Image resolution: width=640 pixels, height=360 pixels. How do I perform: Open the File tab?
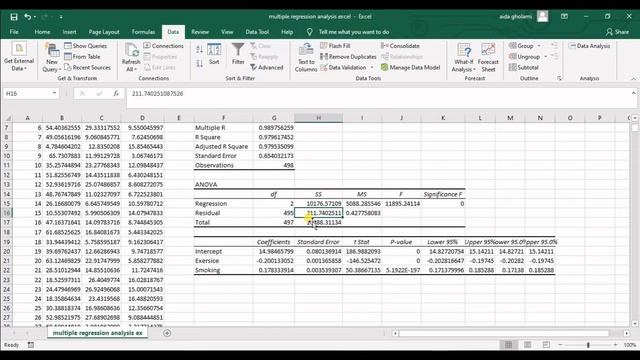click(14, 32)
